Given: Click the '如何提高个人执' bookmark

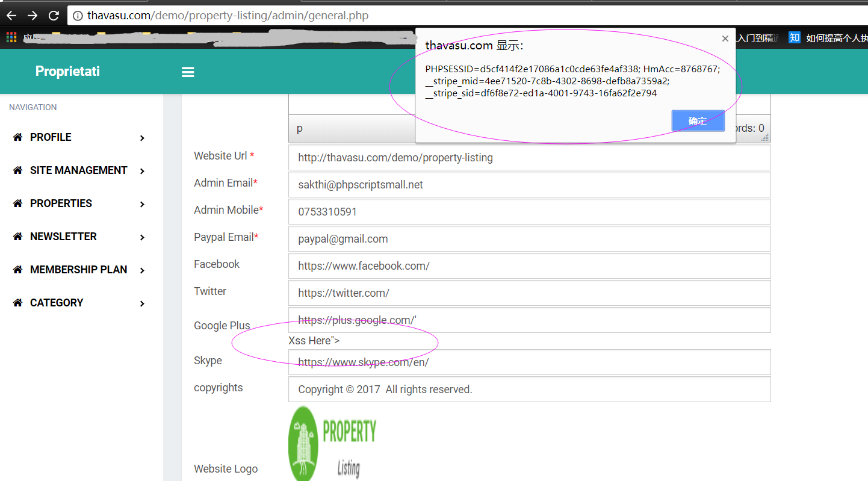Looking at the screenshot, I should tap(837, 38).
